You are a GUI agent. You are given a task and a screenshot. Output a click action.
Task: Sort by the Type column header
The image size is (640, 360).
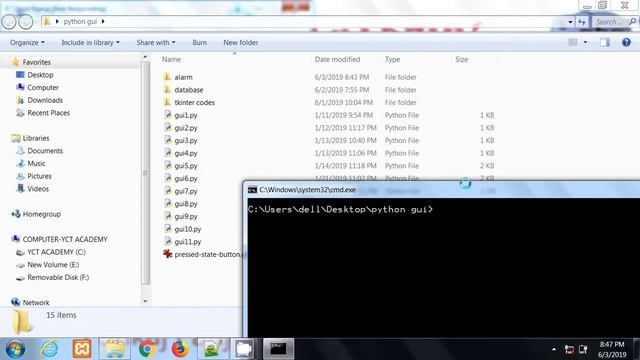[x=392, y=60]
